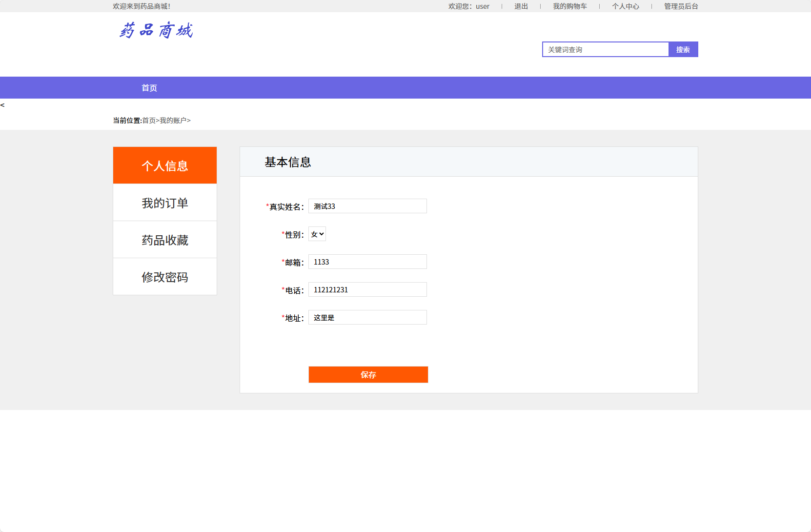The image size is (811, 532).
Task: Open the 药品收藏 favorites section
Action: click(x=164, y=239)
